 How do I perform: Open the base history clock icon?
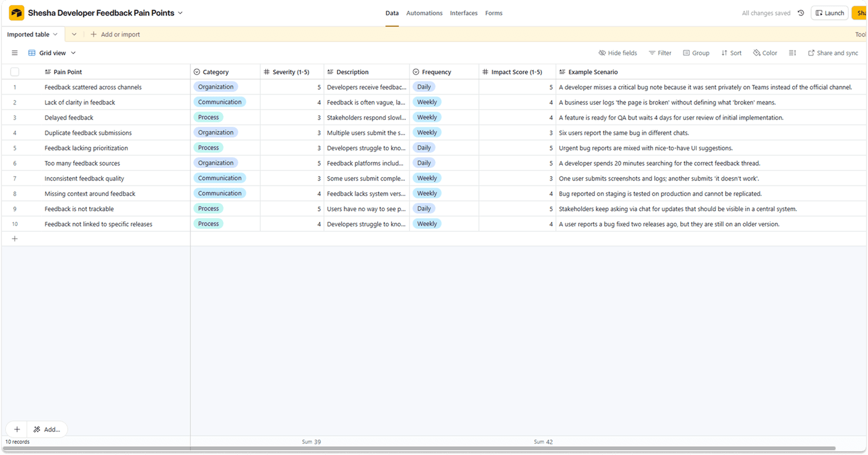pyautogui.click(x=801, y=13)
